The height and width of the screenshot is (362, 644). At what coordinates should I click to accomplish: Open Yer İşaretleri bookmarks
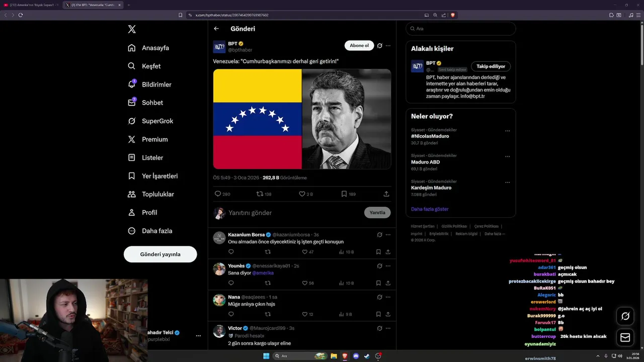point(153,176)
